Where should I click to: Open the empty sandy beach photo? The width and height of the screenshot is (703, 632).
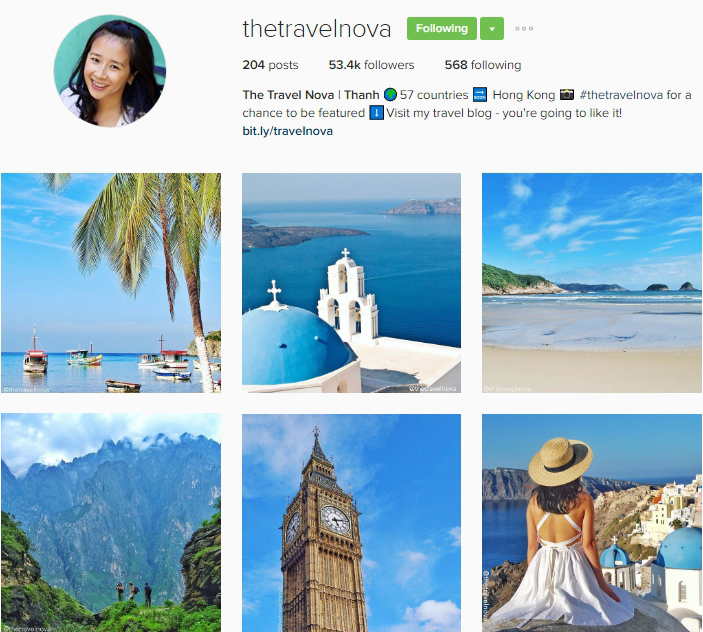click(592, 283)
